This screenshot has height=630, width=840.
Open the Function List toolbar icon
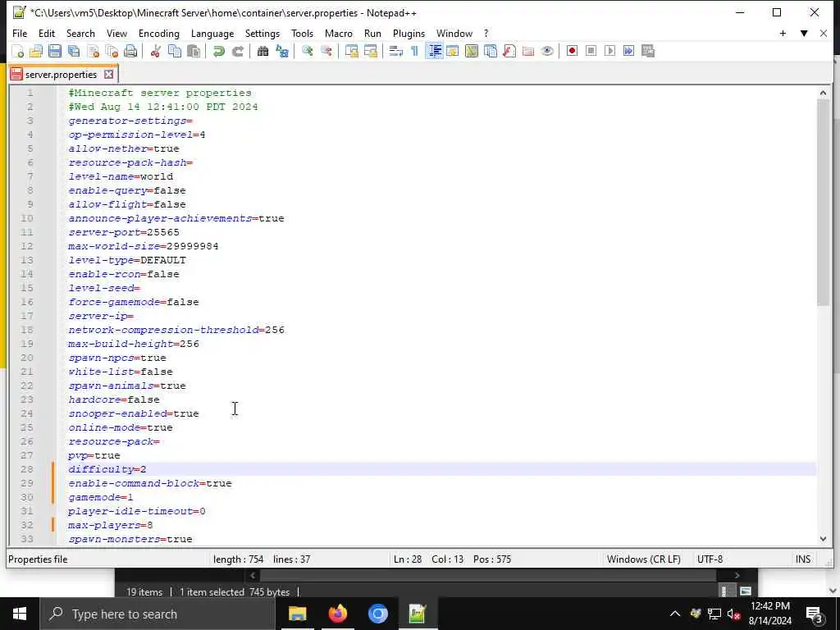pyautogui.click(x=509, y=51)
